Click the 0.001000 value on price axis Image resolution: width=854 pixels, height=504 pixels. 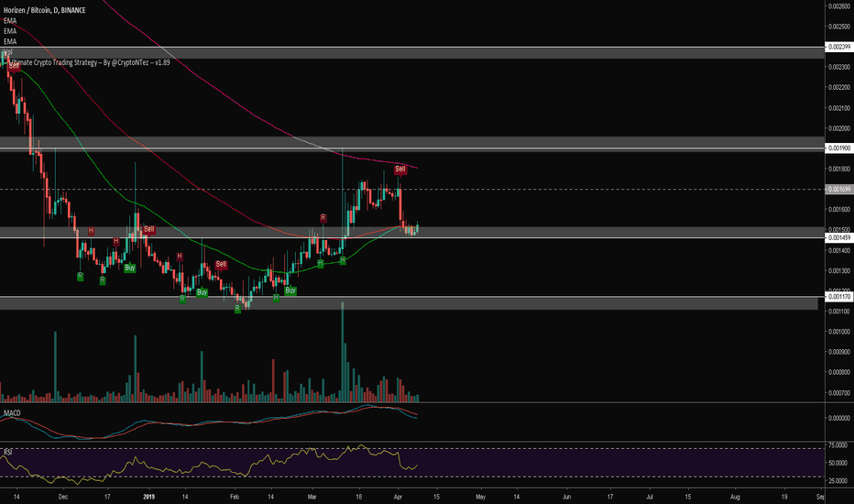839,332
